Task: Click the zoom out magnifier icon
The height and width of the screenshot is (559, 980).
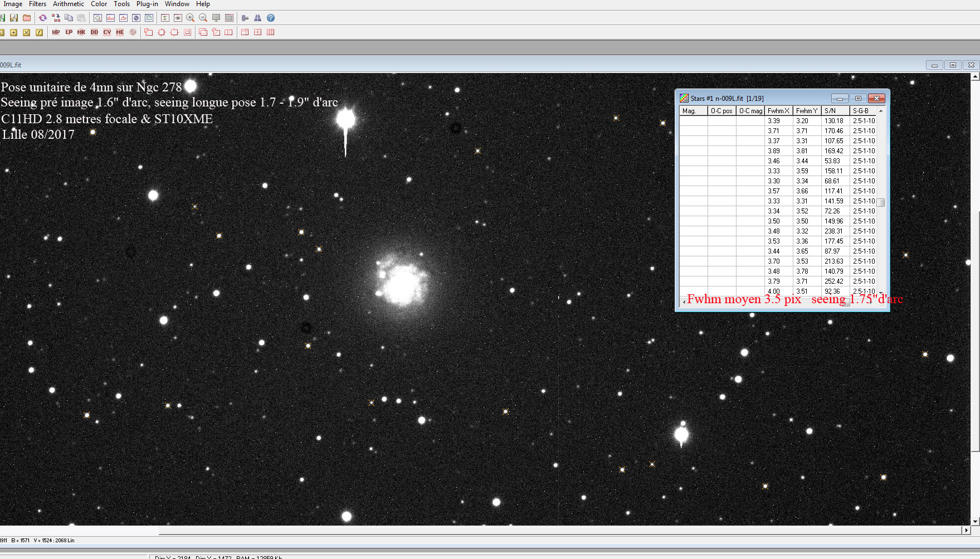Action: [x=203, y=18]
